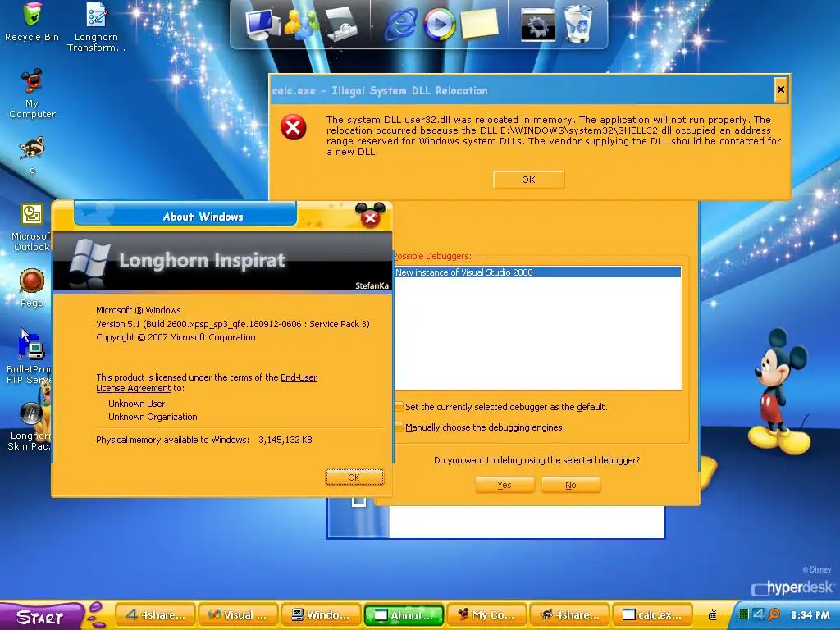
Task: Launch Internet Explorer from the top dock
Action: click(400, 24)
